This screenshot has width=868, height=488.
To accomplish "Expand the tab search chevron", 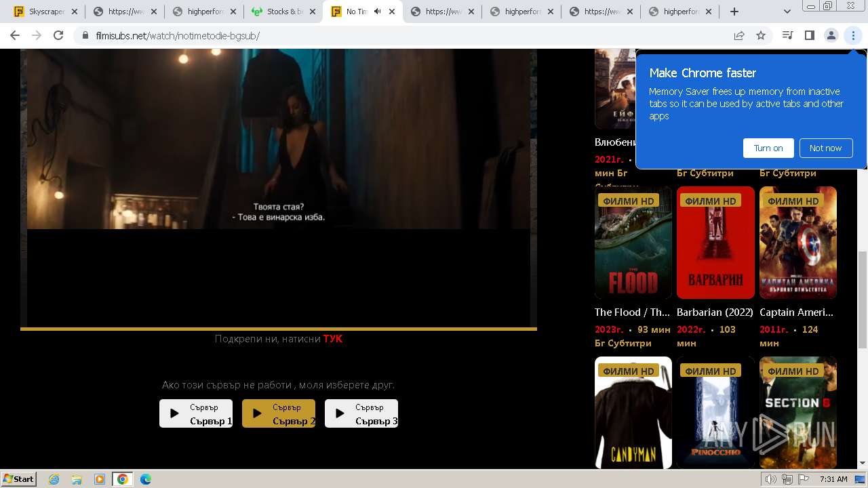I will [787, 12].
